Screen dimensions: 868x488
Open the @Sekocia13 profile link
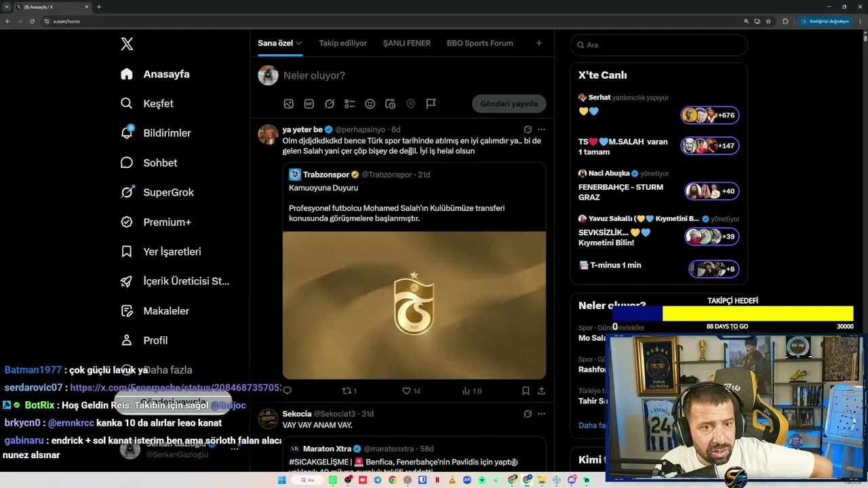pyautogui.click(x=334, y=414)
